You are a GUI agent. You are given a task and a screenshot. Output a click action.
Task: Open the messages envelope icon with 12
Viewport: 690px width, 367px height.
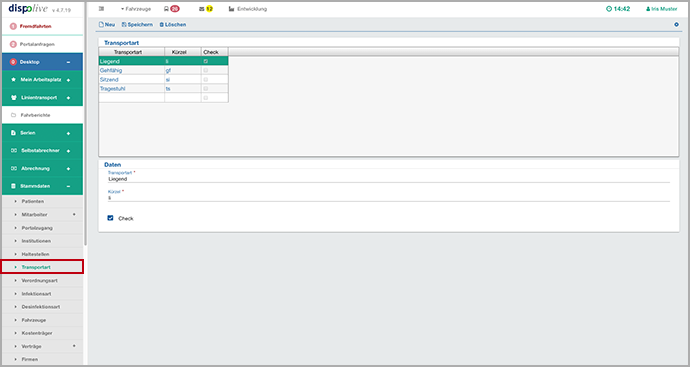[x=202, y=9]
